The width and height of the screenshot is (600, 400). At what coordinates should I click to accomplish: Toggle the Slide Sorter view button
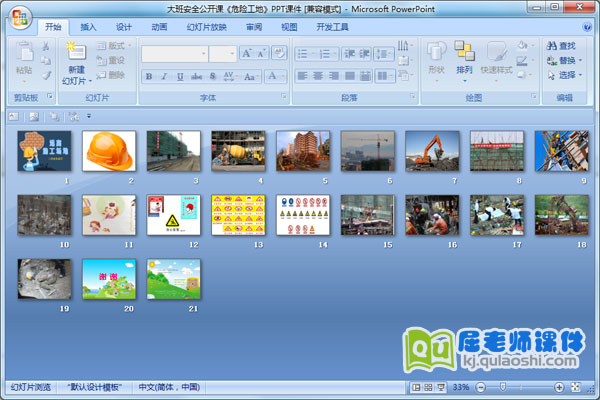(427, 387)
